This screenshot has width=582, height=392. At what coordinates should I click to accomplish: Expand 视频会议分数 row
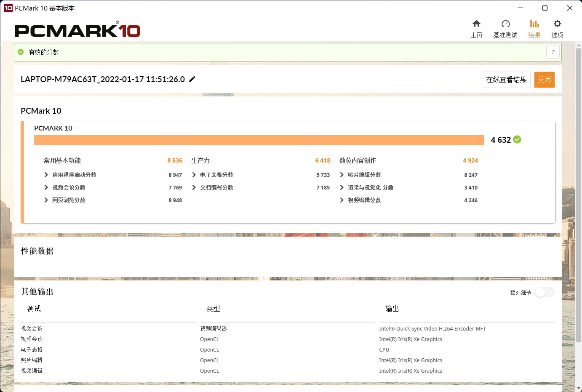coord(46,187)
